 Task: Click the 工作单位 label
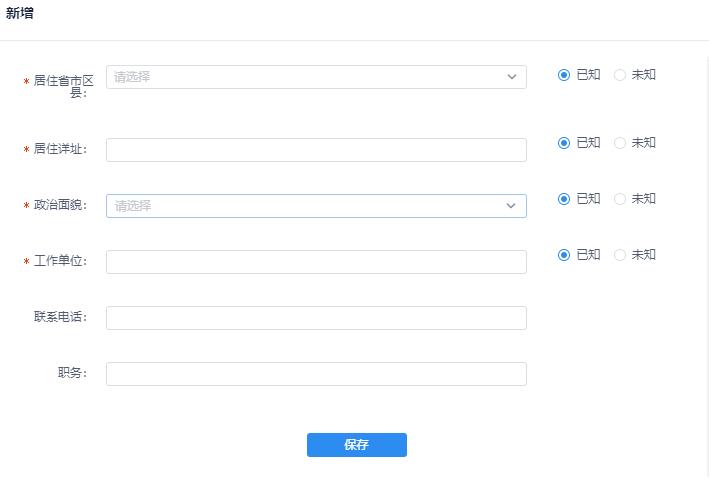click(60, 262)
